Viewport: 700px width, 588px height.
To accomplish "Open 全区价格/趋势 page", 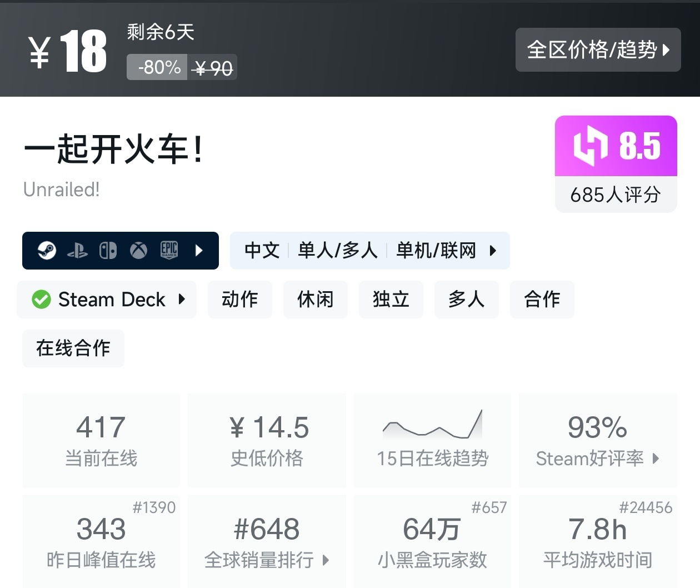I will tap(598, 50).
